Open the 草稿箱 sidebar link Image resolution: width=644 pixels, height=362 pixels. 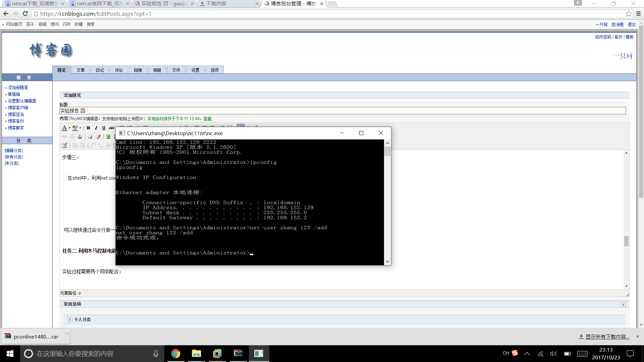tap(14, 94)
